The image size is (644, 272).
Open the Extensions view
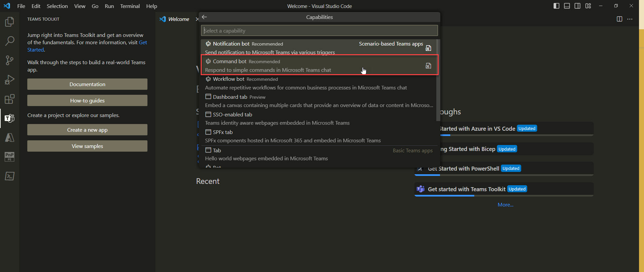[10, 99]
